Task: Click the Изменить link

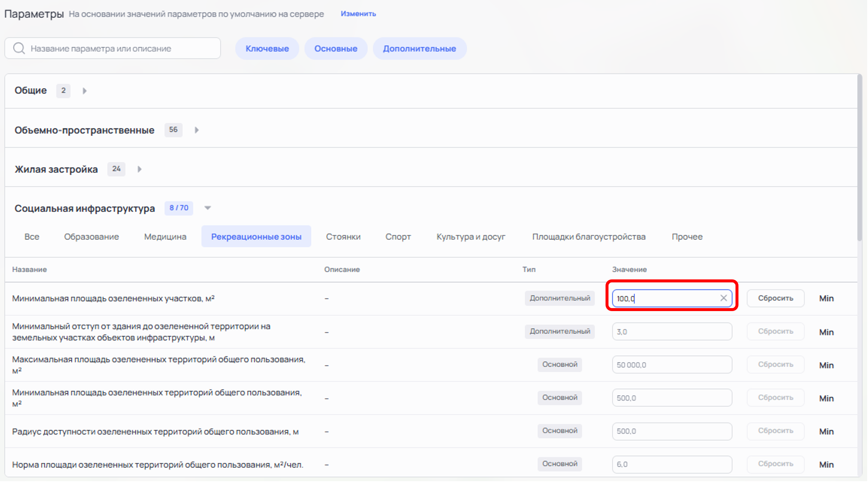Action: tap(358, 14)
